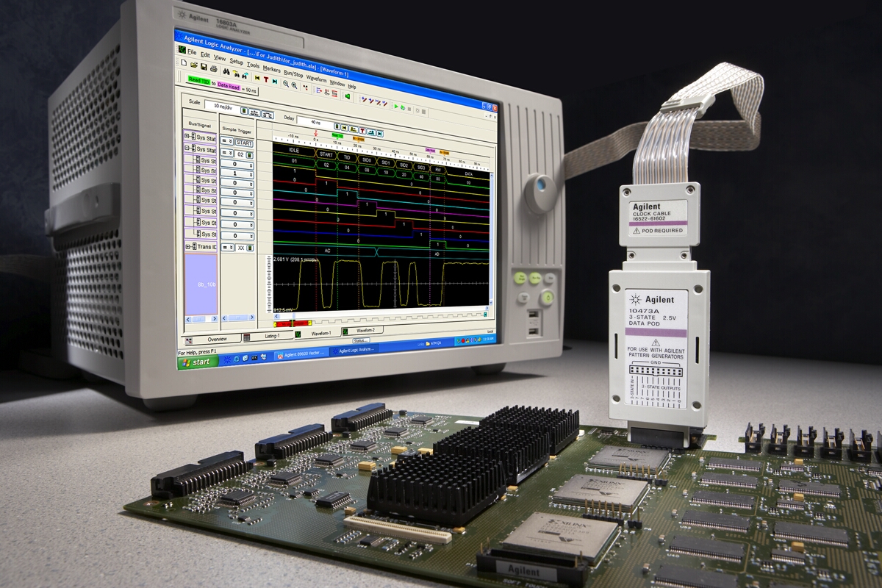Click the Scale field showing 10 ns/div

(221, 107)
